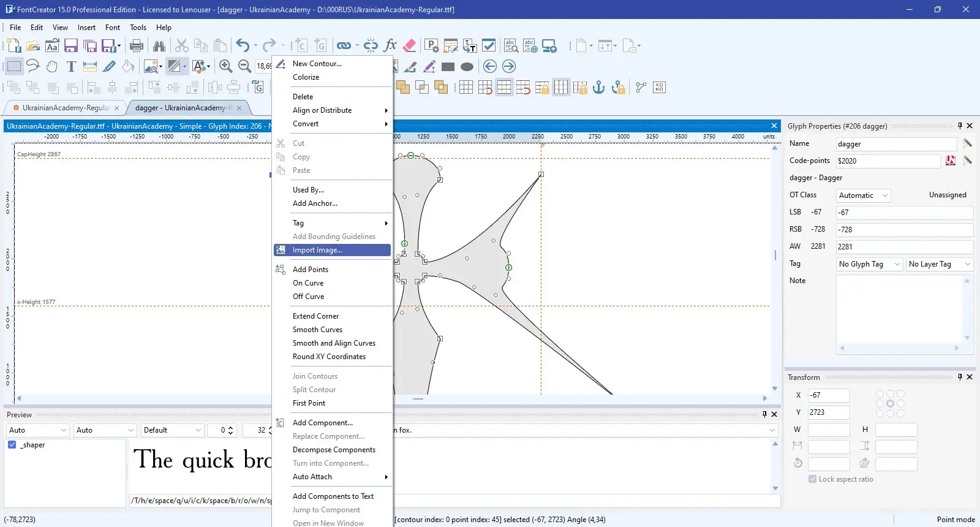Open the Tools menu
The image size is (980, 527).
tap(138, 28)
